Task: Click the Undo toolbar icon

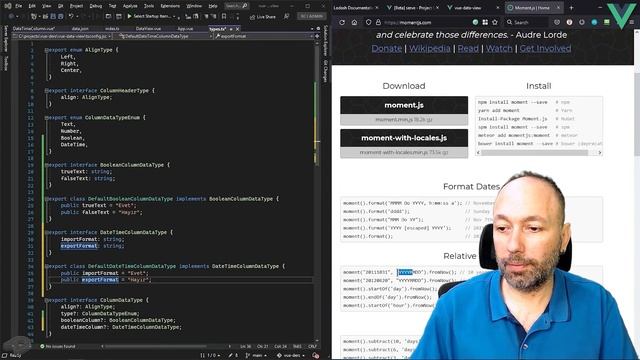Action: point(71,16)
